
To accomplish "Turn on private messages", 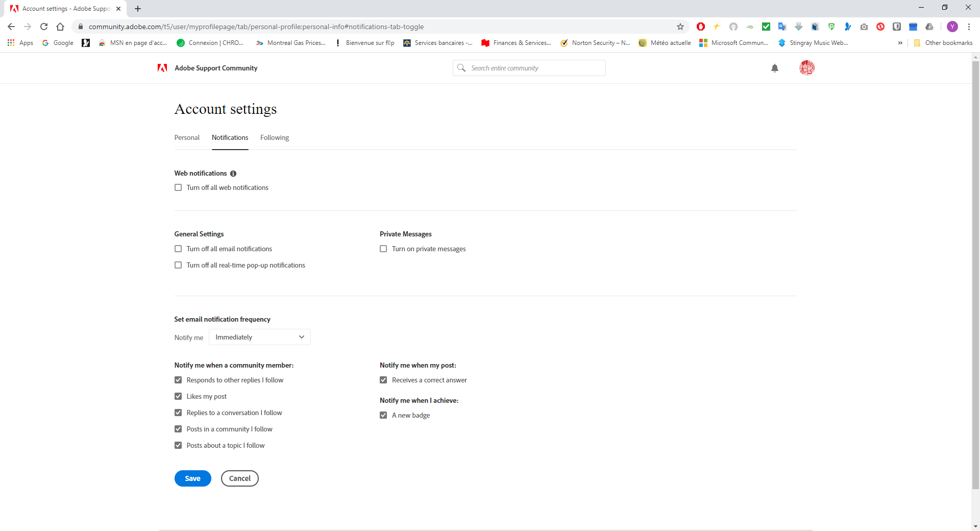I will pos(383,249).
